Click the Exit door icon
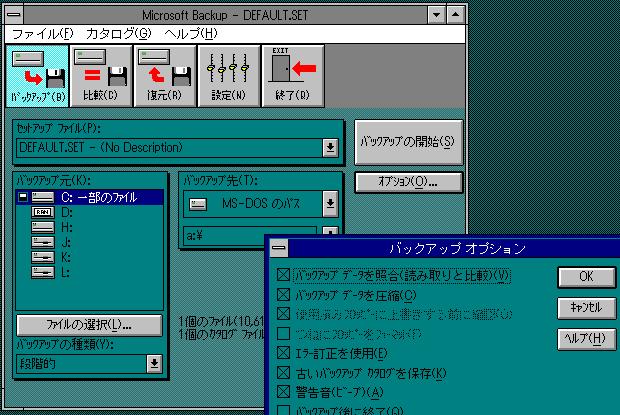 click(x=293, y=75)
